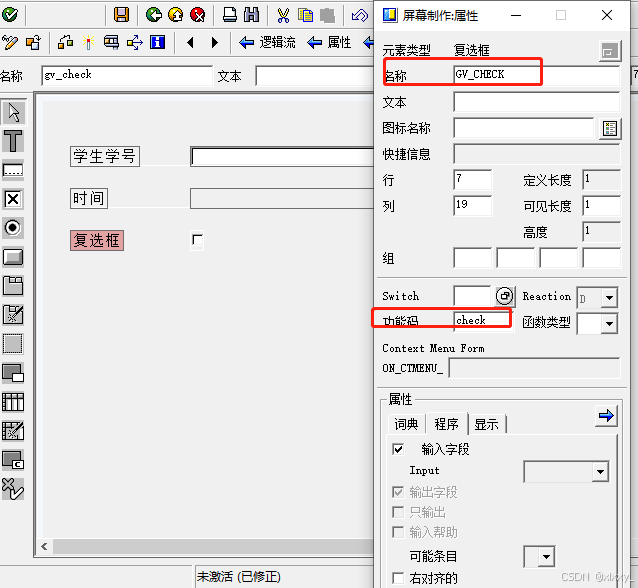Select the Input/Output field tool
Screen dimensions: 638x588
(x=13, y=170)
